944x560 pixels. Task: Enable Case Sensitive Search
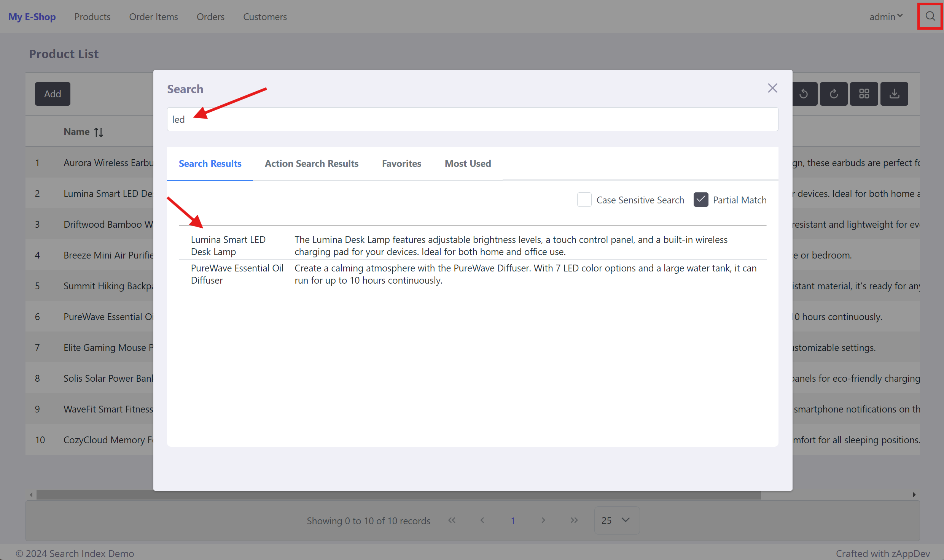coord(584,199)
